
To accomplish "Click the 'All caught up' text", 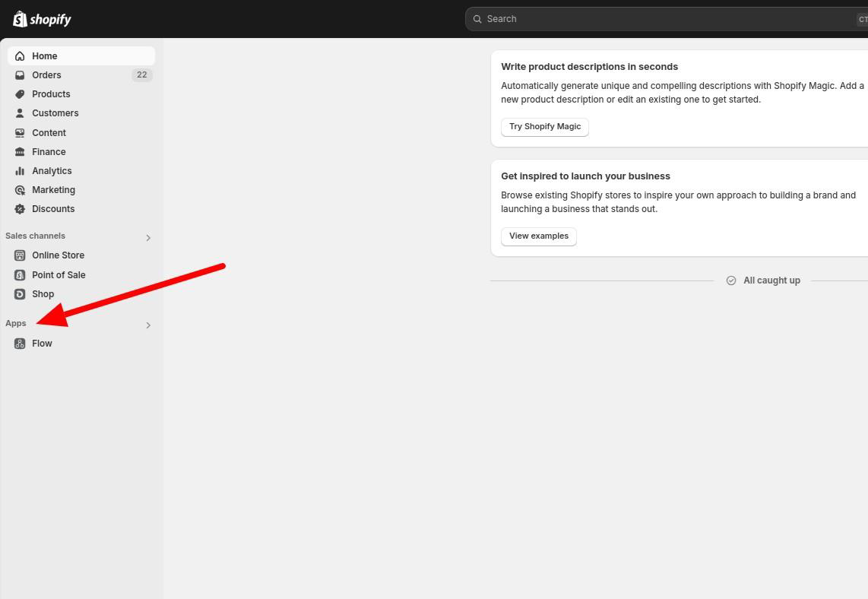I will (771, 280).
